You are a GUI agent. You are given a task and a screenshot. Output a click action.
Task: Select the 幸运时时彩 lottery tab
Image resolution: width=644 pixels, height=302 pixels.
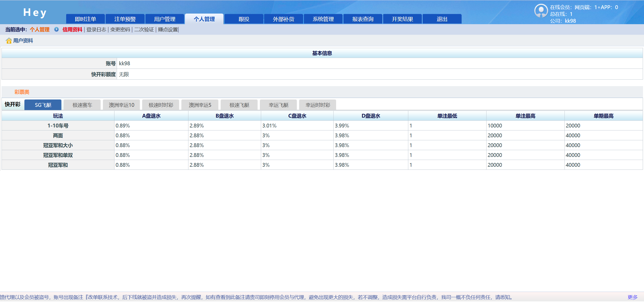click(x=318, y=105)
